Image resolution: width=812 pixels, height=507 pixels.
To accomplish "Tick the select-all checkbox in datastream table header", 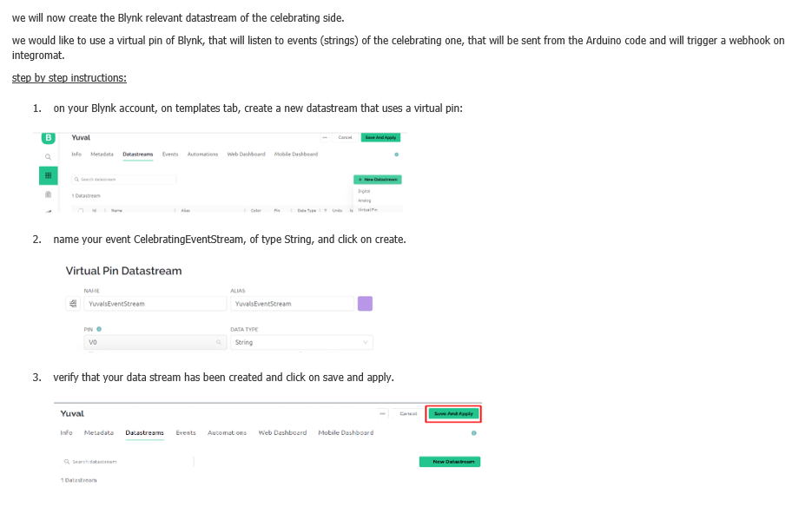I will point(83,210).
